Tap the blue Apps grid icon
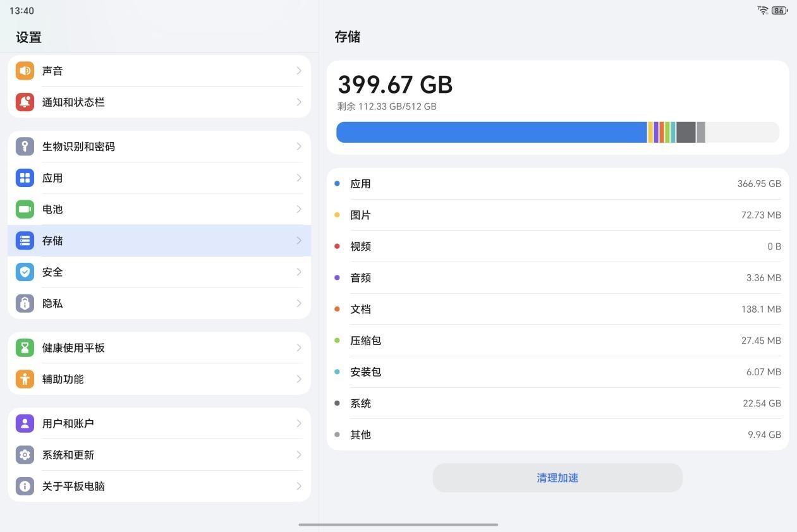Screen dimensions: 797x532 [x=25, y=178]
